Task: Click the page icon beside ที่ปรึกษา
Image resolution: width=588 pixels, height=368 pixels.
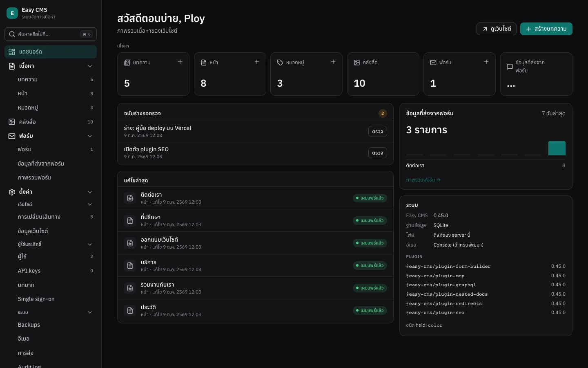Action: point(130,220)
